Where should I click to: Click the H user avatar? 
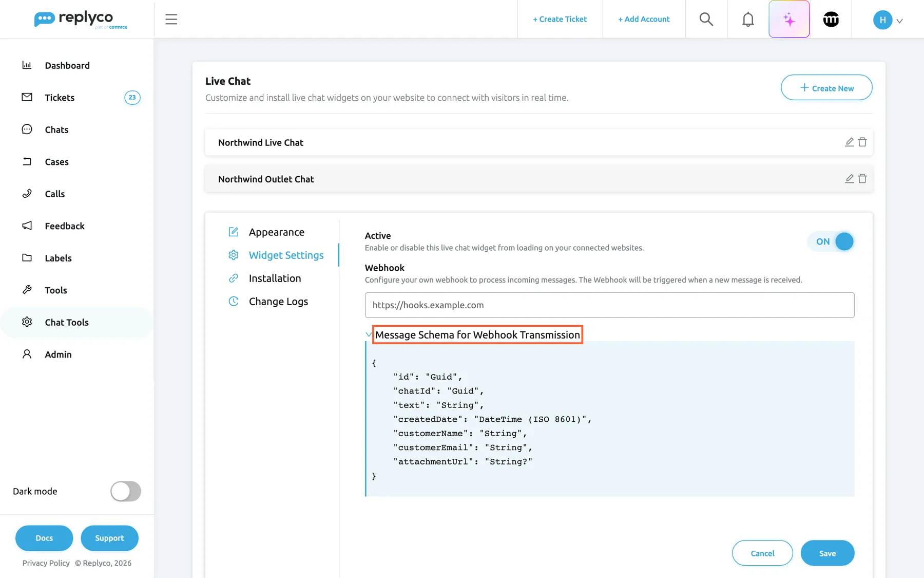pos(882,20)
